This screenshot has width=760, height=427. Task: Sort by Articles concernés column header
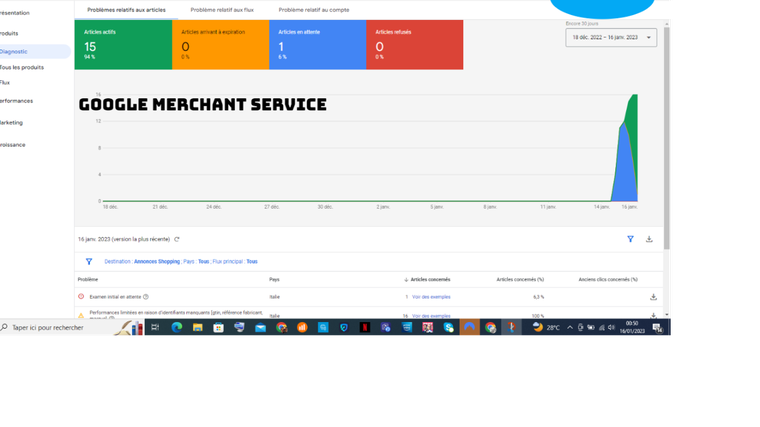pos(430,280)
